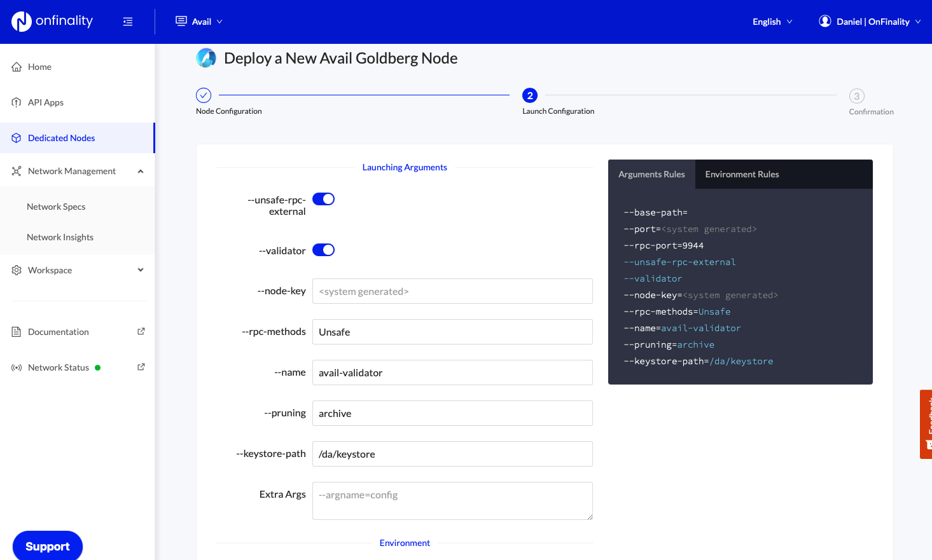The height and width of the screenshot is (560, 932).
Task: Click the Support button
Action: [x=48, y=547]
